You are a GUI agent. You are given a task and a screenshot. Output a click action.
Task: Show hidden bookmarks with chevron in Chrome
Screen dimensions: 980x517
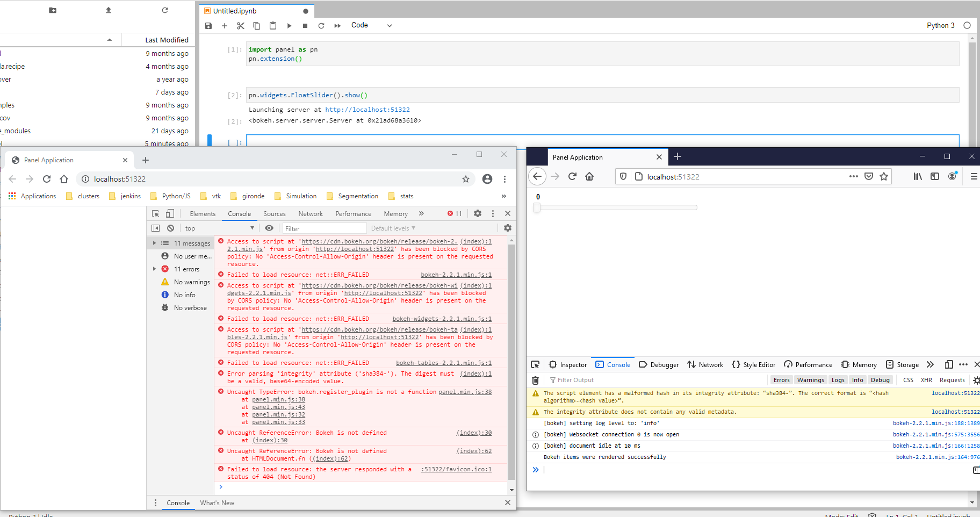[504, 196]
